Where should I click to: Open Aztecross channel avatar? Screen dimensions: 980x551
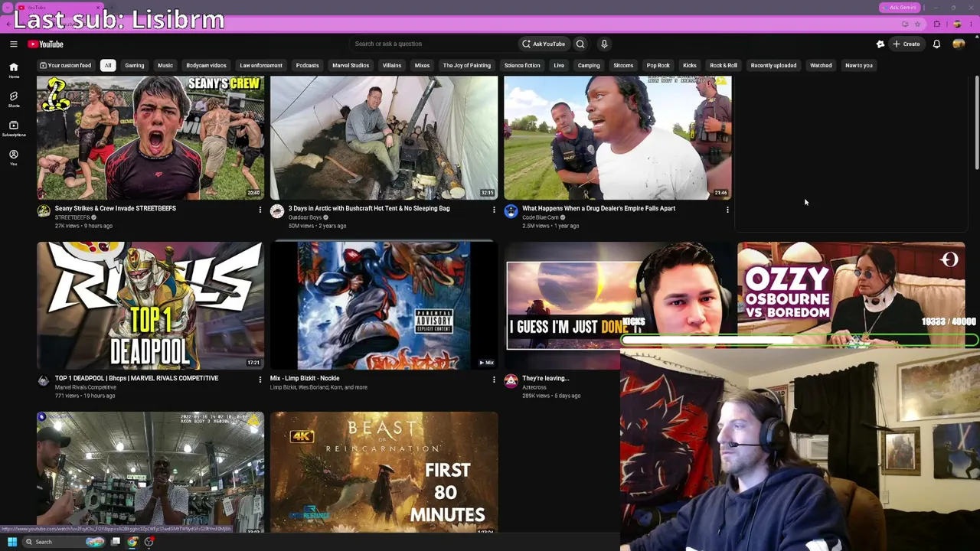(511, 381)
